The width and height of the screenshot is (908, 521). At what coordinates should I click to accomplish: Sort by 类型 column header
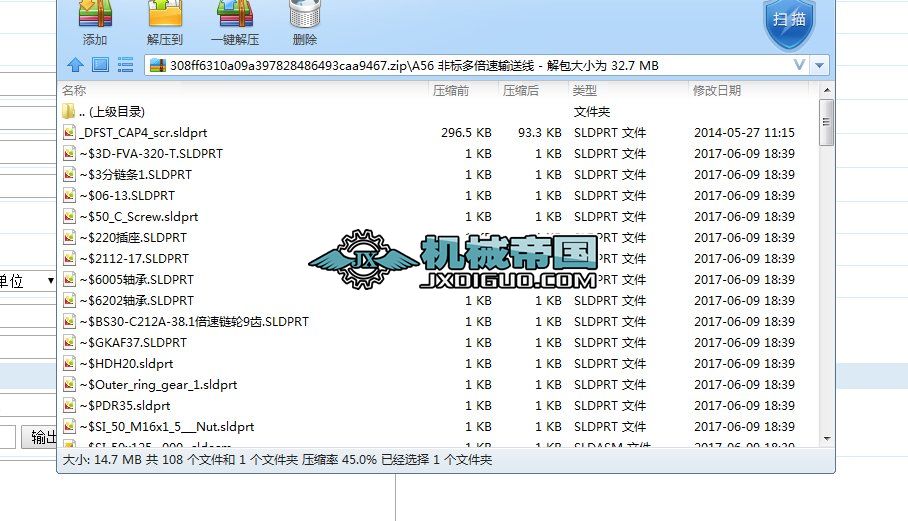coord(584,90)
